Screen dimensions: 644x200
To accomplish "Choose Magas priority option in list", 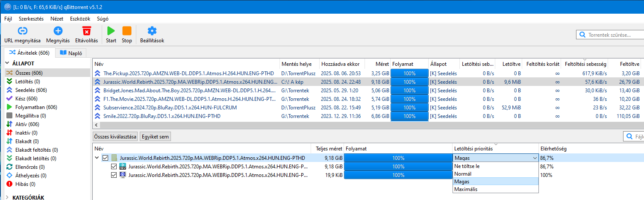I will coord(496,182).
